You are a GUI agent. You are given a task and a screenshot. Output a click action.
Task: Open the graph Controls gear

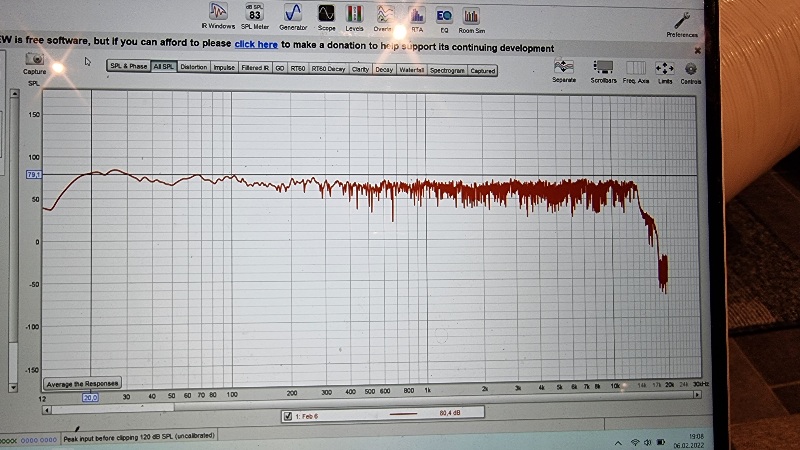click(691, 68)
